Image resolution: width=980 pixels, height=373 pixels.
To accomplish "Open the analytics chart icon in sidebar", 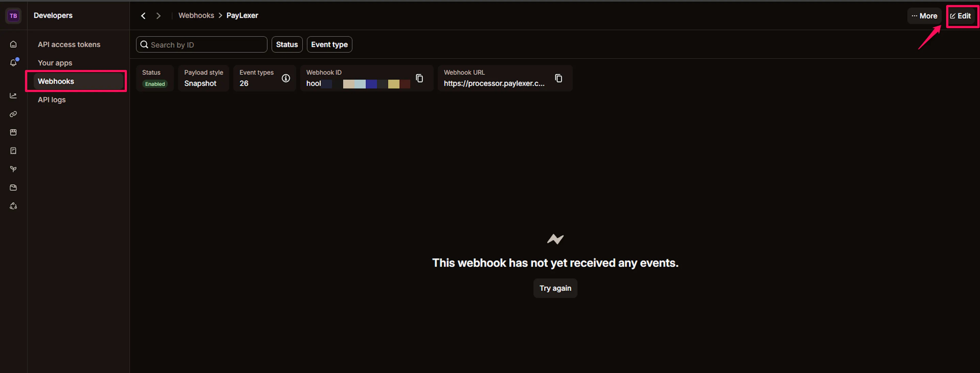I will tap(13, 95).
